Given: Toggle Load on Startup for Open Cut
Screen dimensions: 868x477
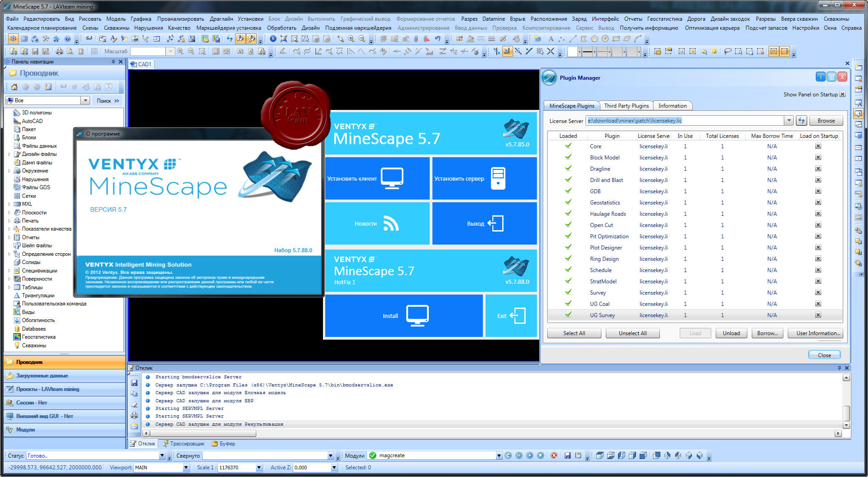Looking at the screenshot, I should [x=818, y=225].
